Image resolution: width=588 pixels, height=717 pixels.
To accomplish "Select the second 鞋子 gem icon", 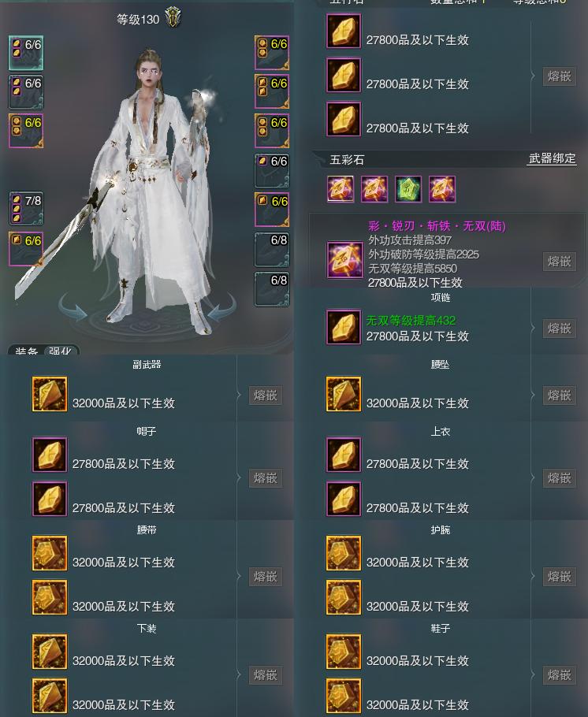I will (x=344, y=696).
